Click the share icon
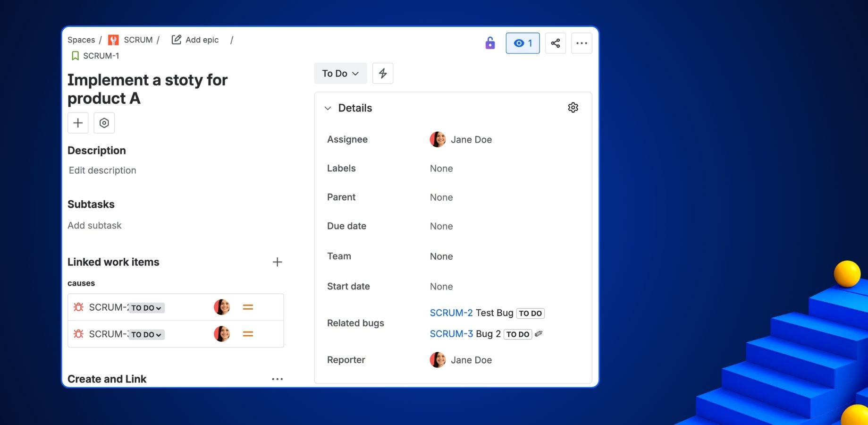This screenshot has width=868, height=425. tap(555, 42)
